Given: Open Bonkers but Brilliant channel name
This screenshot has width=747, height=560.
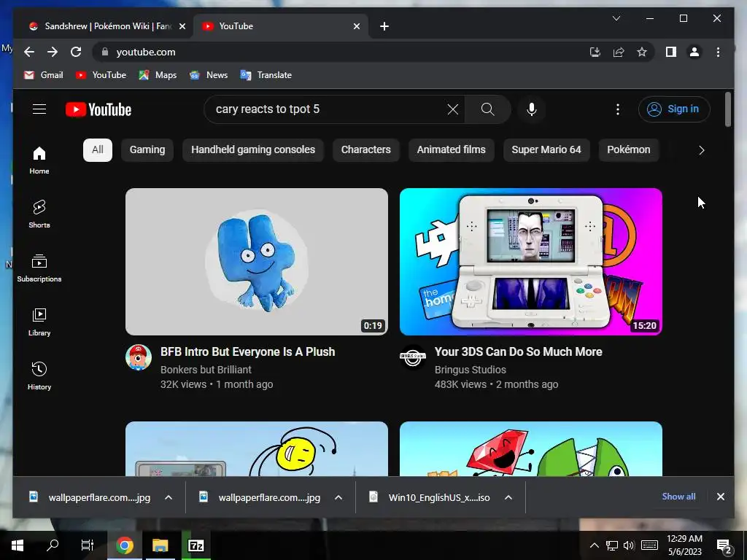Looking at the screenshot, I should click(x=206, y=370).
